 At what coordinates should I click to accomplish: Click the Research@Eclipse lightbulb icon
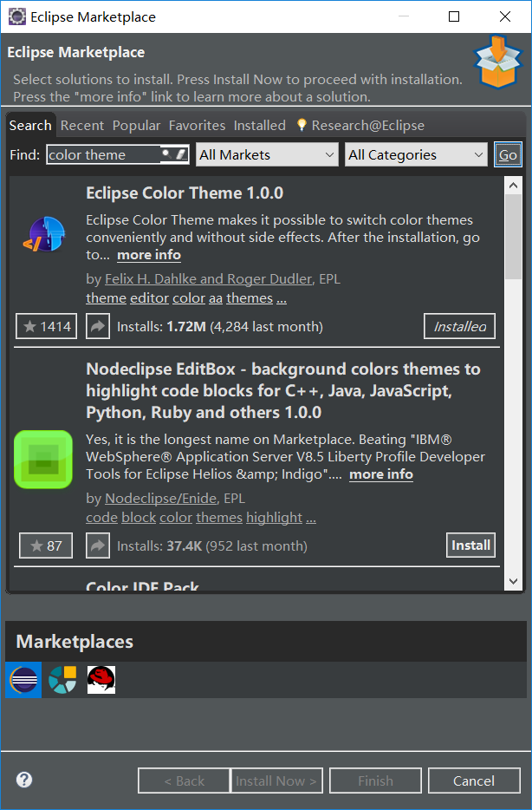tap(302, 125)
